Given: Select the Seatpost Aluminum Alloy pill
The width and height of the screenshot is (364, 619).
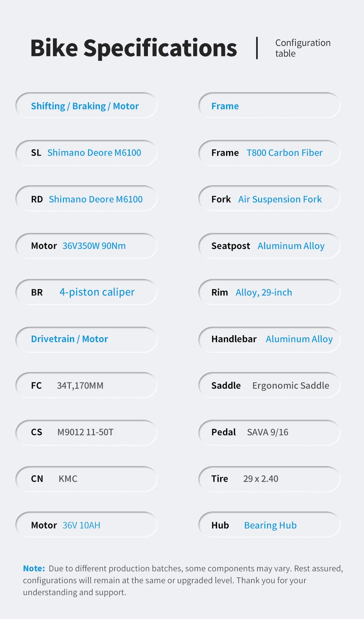Looking at the screenshot, I should click(269, 246).
